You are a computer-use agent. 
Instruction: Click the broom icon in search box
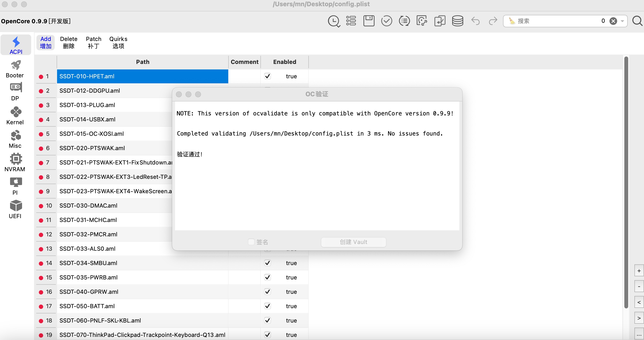(512, 21)
